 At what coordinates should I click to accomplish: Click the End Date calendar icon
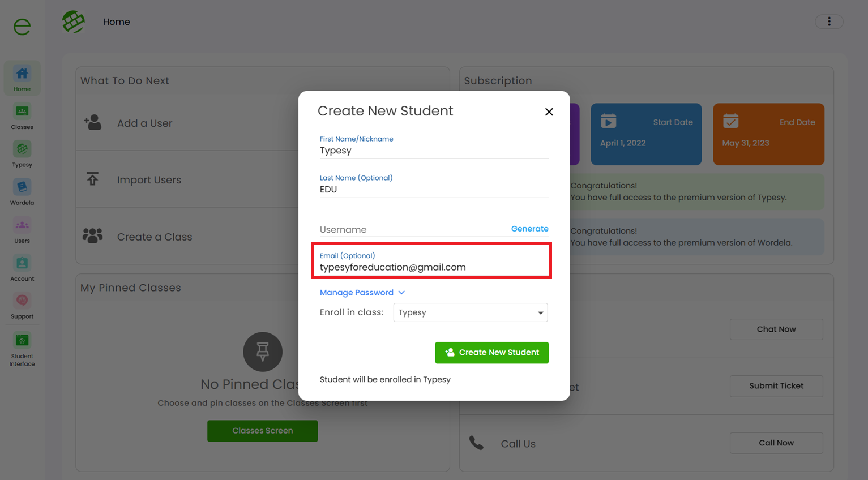(730, 121)
